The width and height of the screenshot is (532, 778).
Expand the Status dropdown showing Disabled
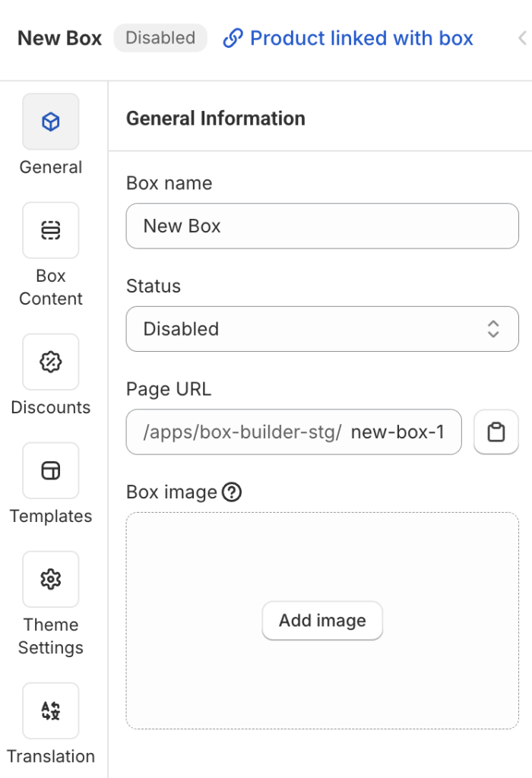tap(322, 329)
